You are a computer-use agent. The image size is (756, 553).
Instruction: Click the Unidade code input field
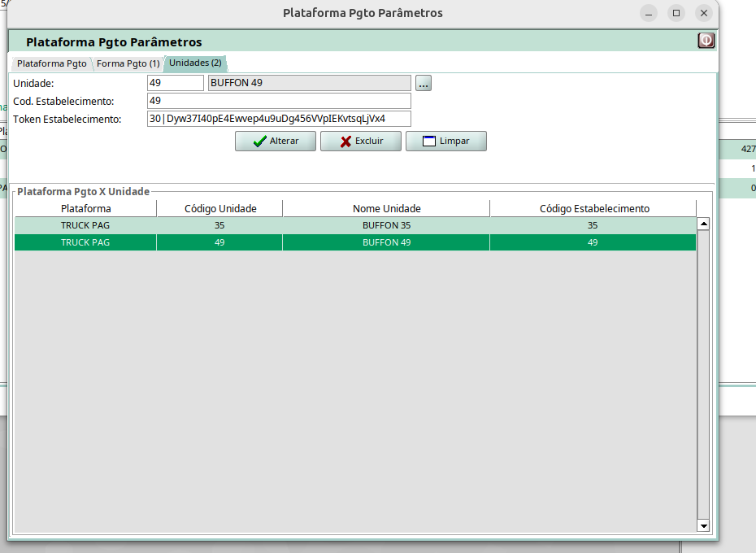(175, 83)
